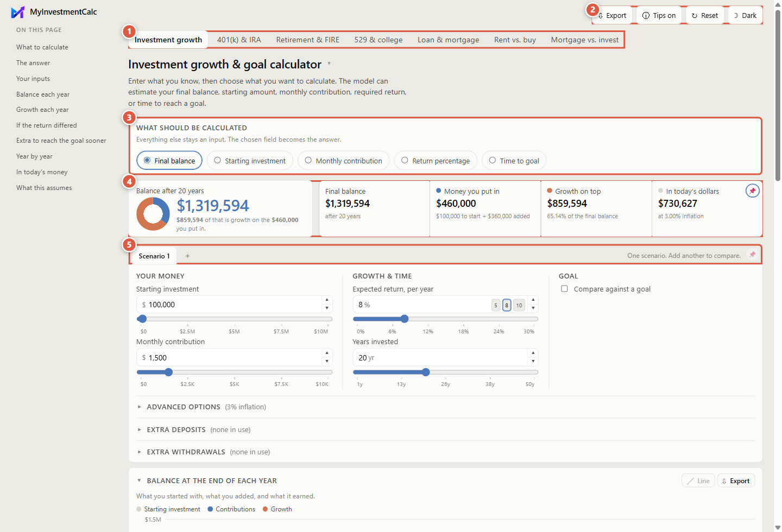Turn on Dark mode
Viewport: 782px width, 532px height.
coord(745,15)
